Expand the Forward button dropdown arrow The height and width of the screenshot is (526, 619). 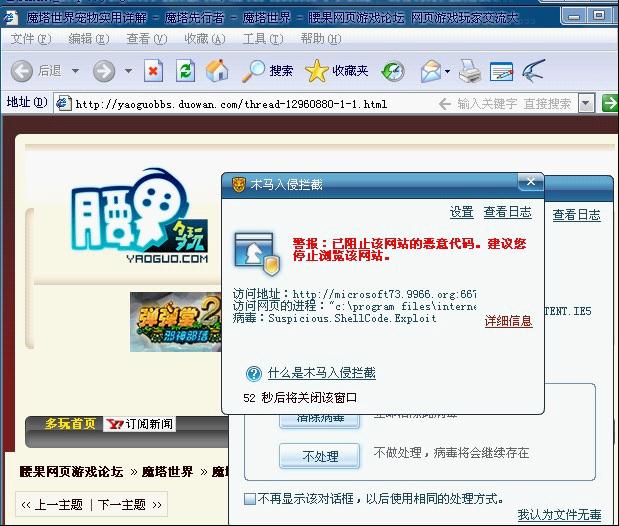coord(128,71)
